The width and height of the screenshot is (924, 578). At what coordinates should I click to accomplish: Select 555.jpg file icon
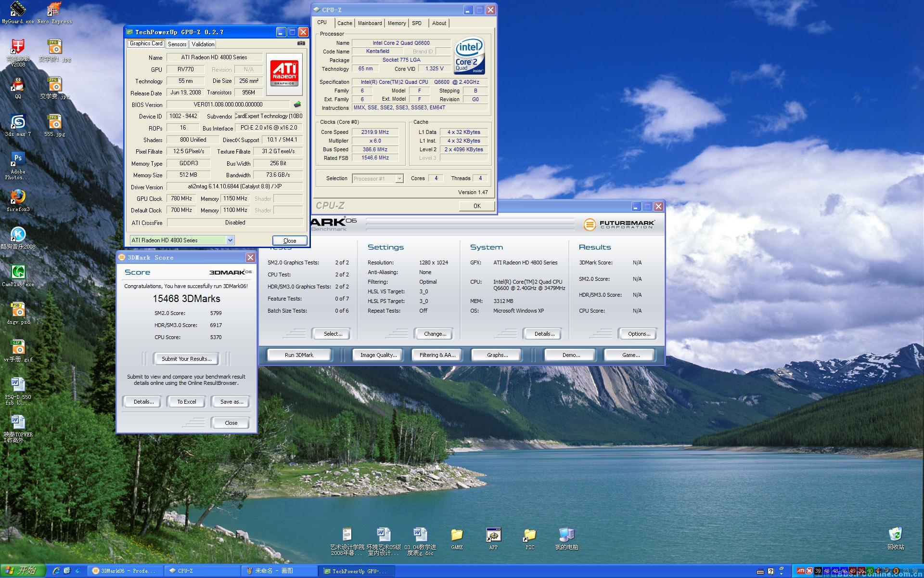[x=54, y=125]
